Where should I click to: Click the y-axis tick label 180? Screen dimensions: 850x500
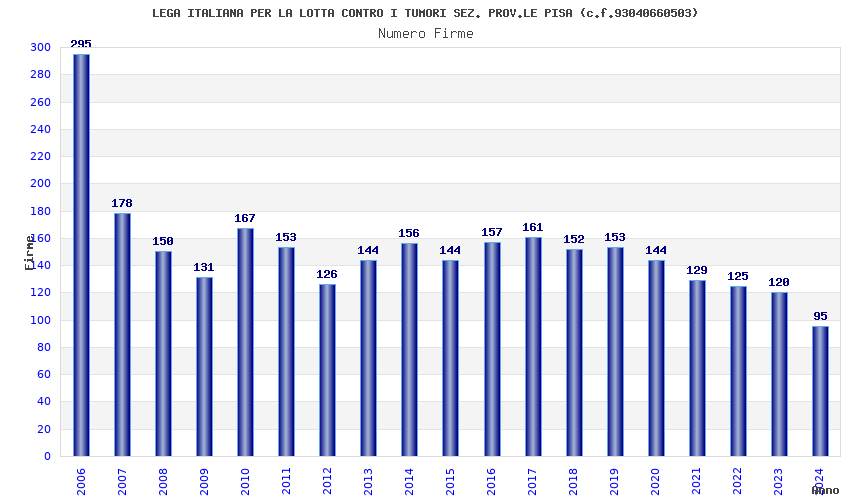(41, 211)
